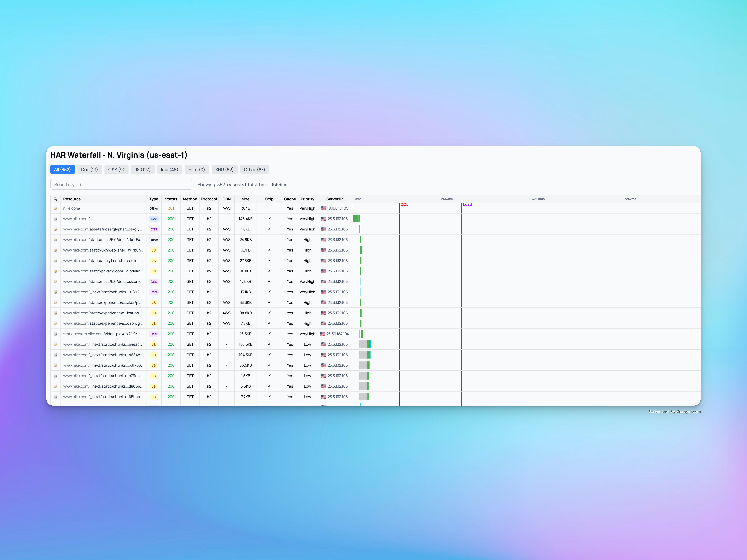The width and height of the screenshot is (747, 560).
Task: Click the notepad icon beside www.nike.com/ Doc row
Action: tap(55, 219)
